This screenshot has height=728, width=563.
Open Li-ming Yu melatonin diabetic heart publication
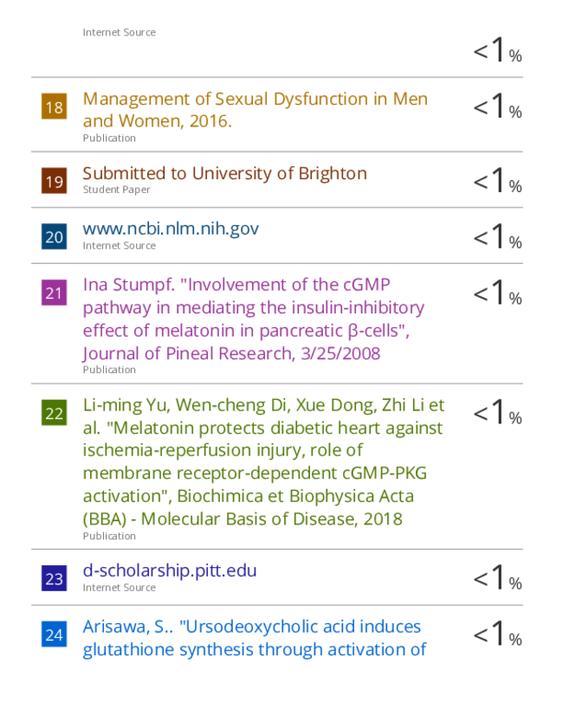point(263,461)
